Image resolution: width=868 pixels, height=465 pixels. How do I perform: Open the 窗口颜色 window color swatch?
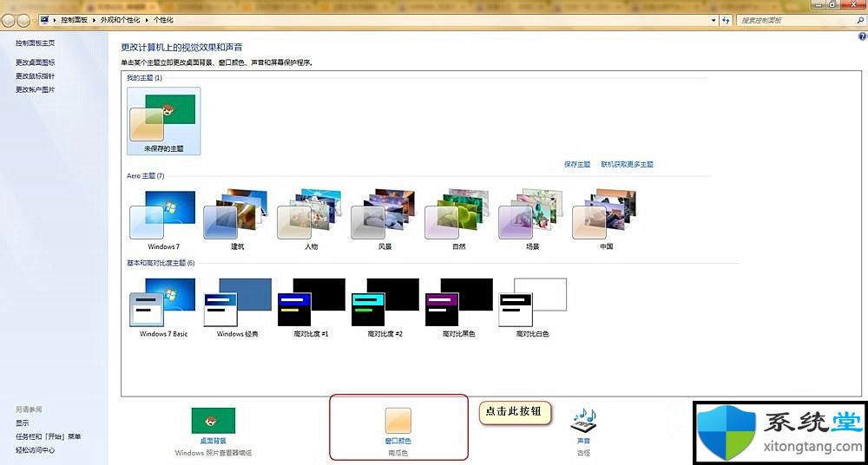tap(398, 421)
